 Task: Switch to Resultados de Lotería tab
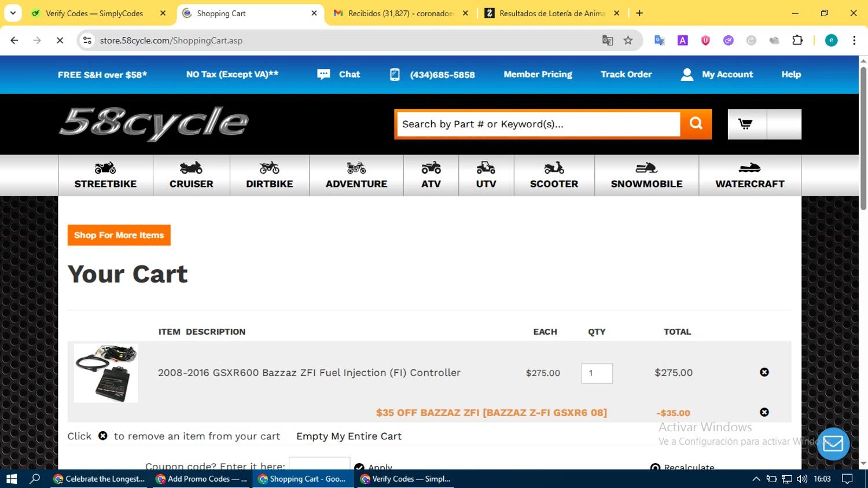click(x=551, y=13)
